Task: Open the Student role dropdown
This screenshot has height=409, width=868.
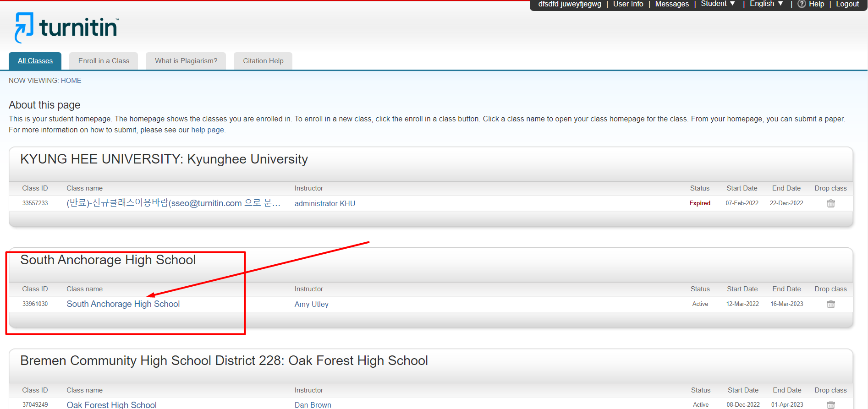Action: [x=718, y=4]
